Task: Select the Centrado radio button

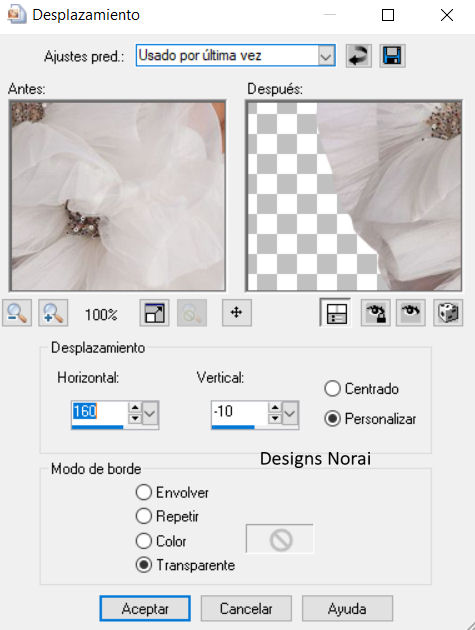Action: pyautogui.click(x=332, y=389)
